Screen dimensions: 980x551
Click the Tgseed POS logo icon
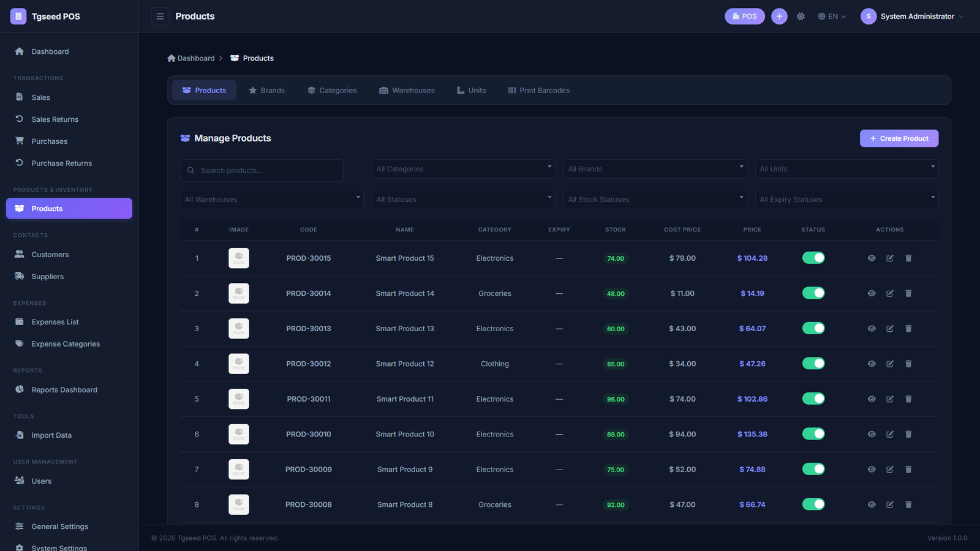(18, 17)
